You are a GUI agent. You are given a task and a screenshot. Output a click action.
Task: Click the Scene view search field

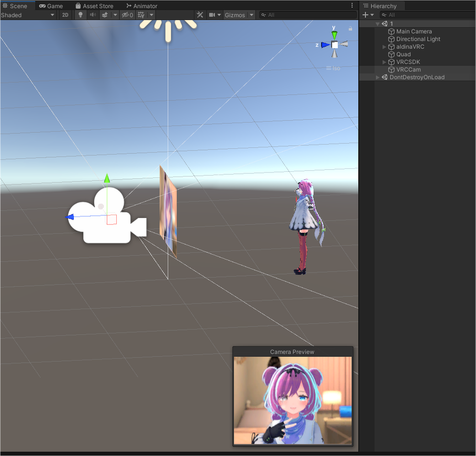coord(308,15)
